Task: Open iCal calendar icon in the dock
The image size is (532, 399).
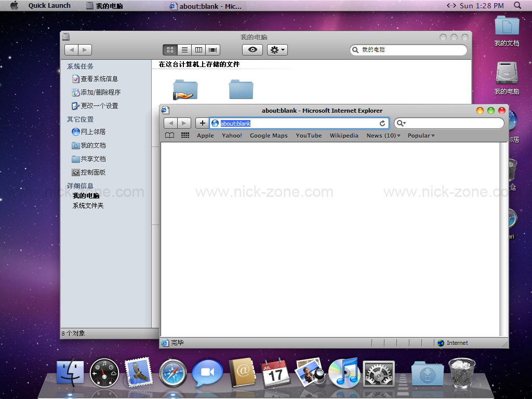Action: click(x=276, y=373)
